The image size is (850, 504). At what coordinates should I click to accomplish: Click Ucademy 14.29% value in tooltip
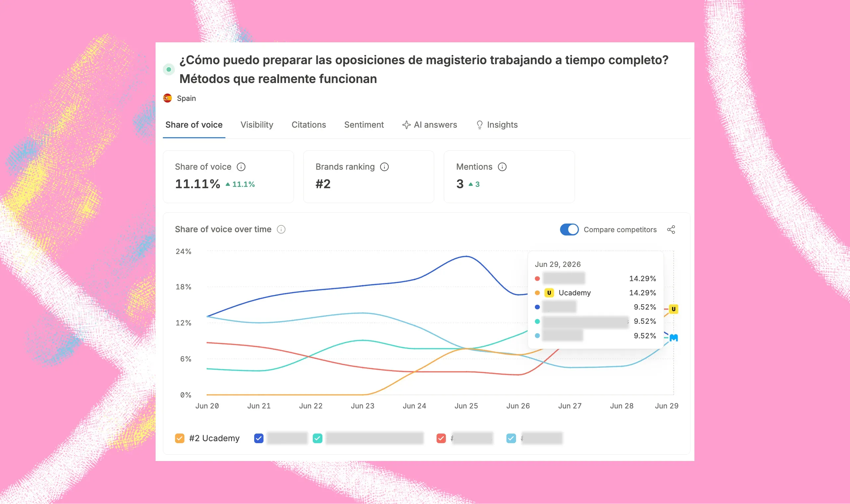(x=642, y=293)
